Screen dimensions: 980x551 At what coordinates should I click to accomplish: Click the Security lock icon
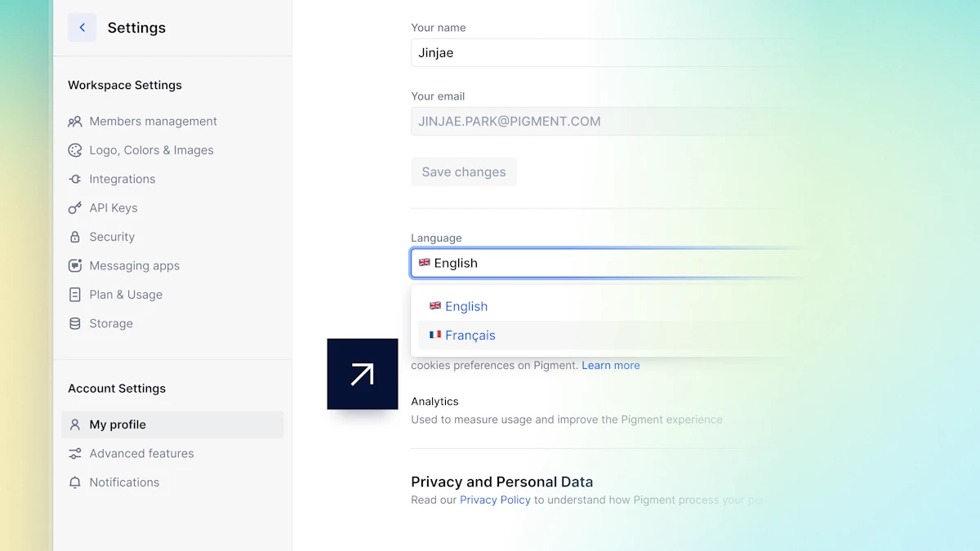tap(75, 238)
